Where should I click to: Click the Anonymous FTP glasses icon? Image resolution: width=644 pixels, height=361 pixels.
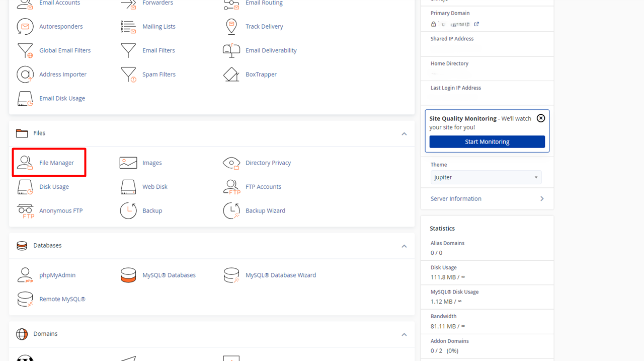(x=25, y=211)
